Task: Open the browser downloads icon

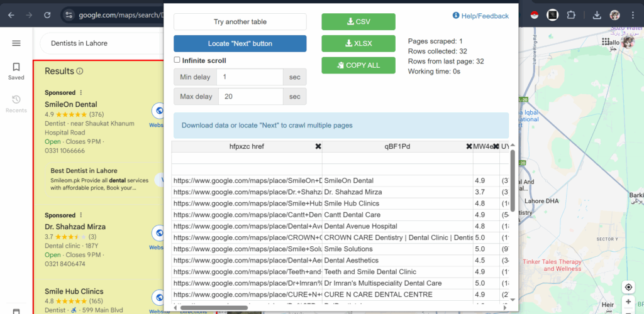Action: point(597,15)
